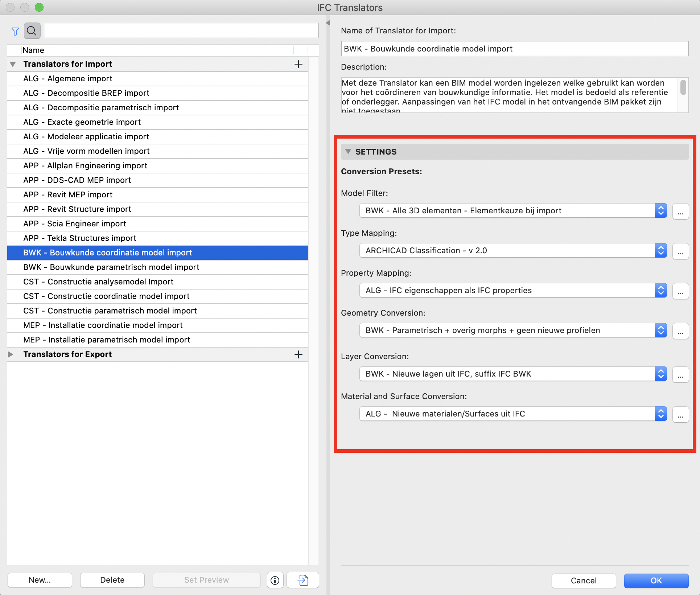Select ALG - Exacte geometrie import
Screen dimensions: 700x595
coord(158,122)
